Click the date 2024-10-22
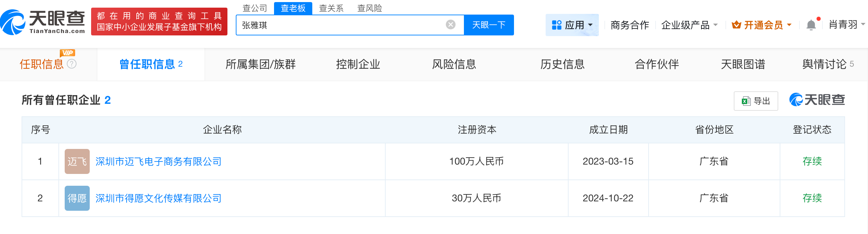Viewport: 868px width, 234px height. tap(608, 198)
